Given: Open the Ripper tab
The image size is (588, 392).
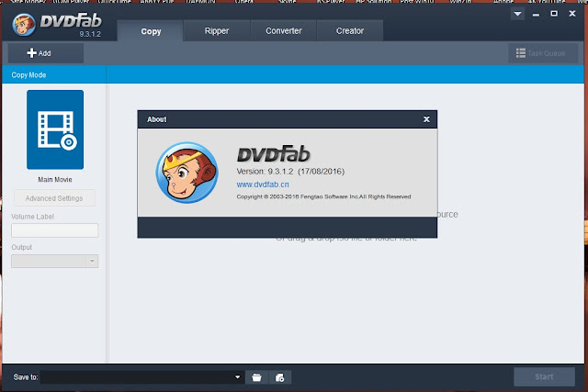Looking at the screenshot, I should (217, 30).
